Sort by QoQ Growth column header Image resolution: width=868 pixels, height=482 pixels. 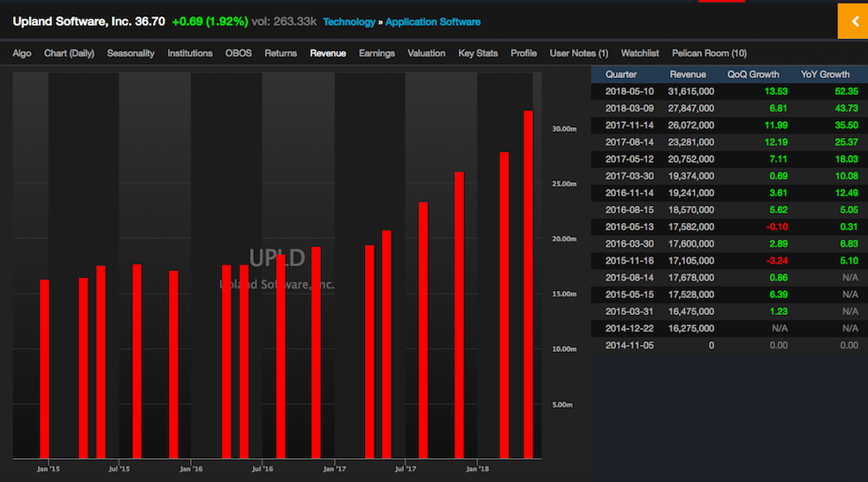tap(753, 74)
